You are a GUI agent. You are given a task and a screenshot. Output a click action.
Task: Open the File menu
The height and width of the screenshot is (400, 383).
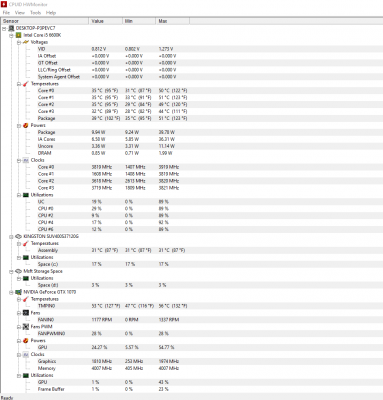6,13
